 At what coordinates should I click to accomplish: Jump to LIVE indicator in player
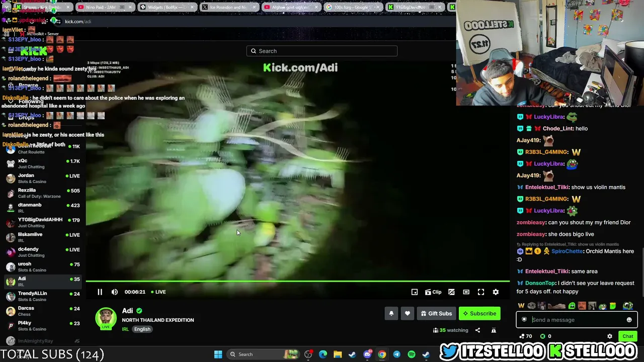coord(158,292)
